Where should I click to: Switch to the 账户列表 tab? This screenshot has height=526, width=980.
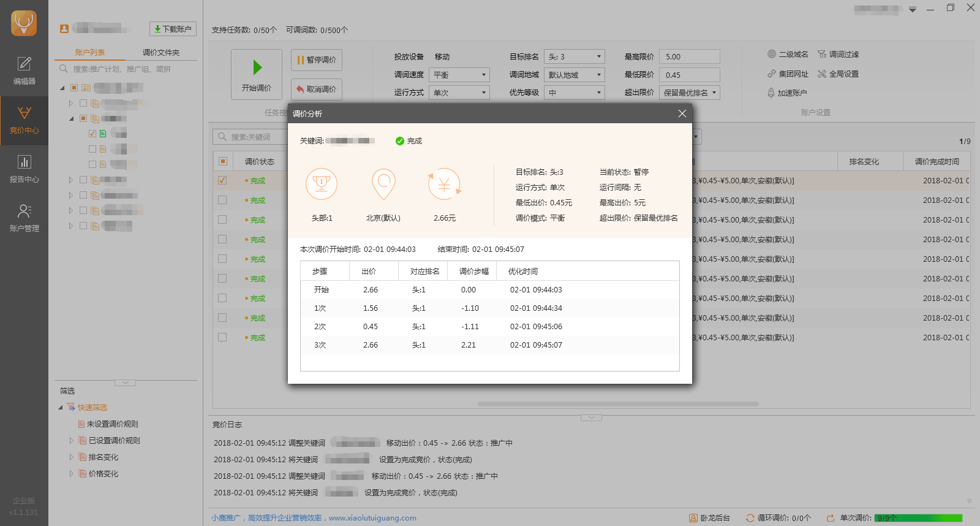point(90,53)
